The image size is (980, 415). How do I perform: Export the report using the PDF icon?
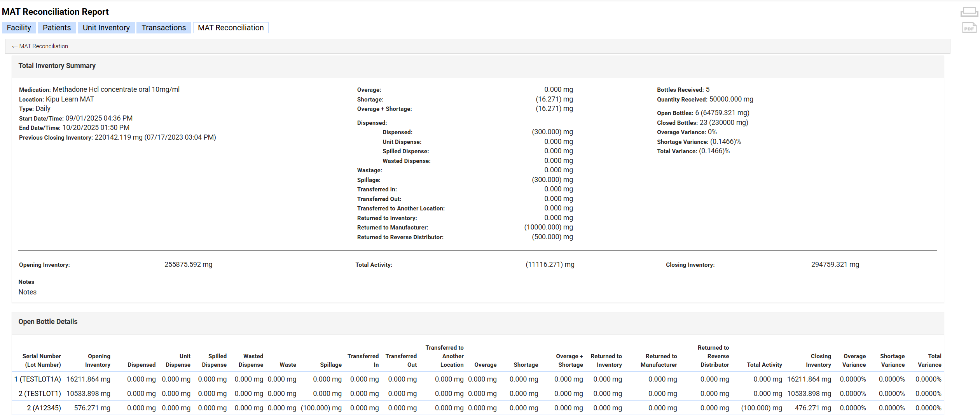969,28
